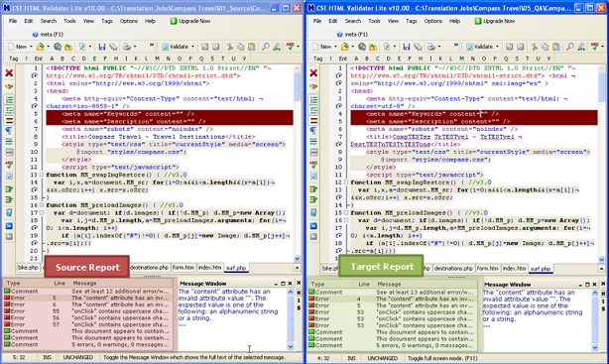This screenshot has height=364, width=609.
Task: Open the Options menu in the right window
Action: tap(433, 21)
